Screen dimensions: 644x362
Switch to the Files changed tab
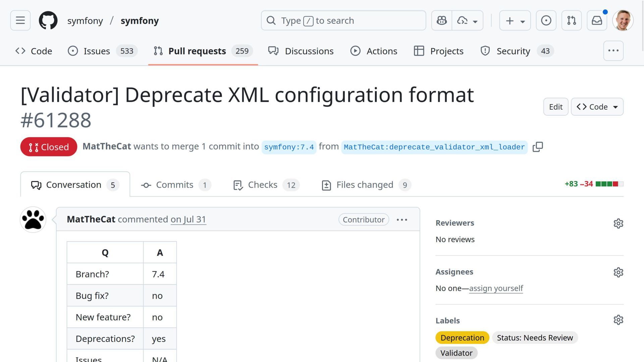(365, 185)
